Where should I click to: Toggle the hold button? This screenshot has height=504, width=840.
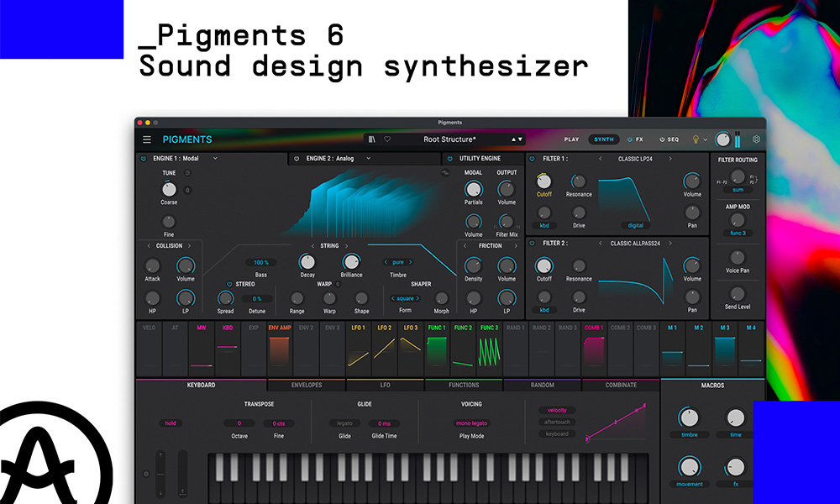171,423
